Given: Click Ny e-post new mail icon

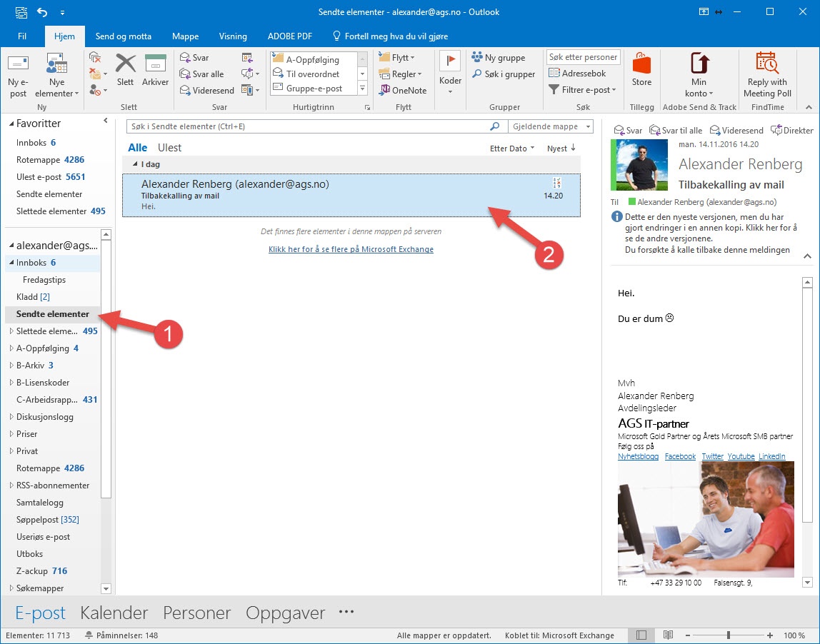Looking at the screenshot, I should (19, 75).
